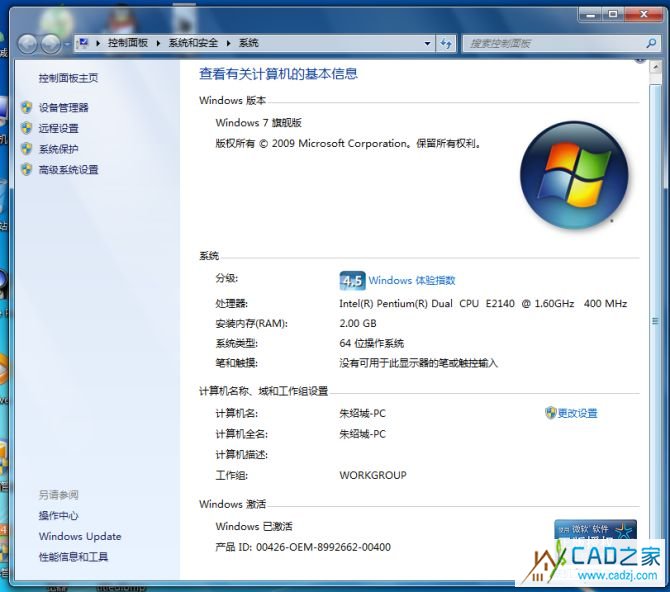This screenshot has height=592, width=670.
Task: Click the shield icon beside 系统保护
Action: coord(27,149)
